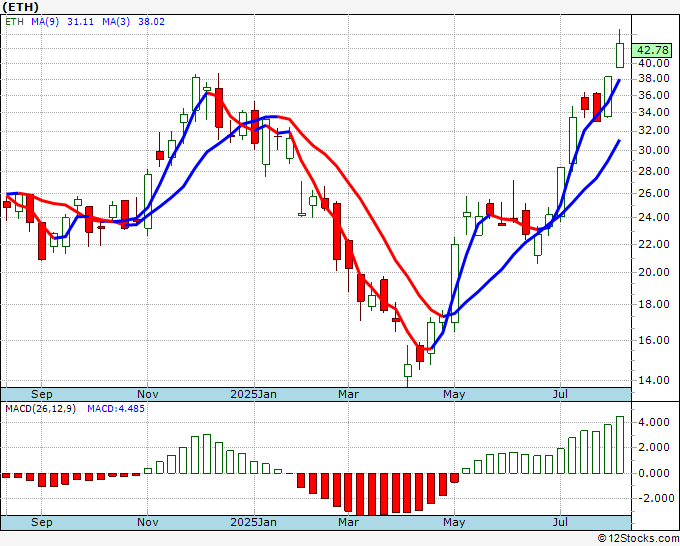
Task: Select Jul on the MACD panel time axis
Action: [x=560, y=522]
